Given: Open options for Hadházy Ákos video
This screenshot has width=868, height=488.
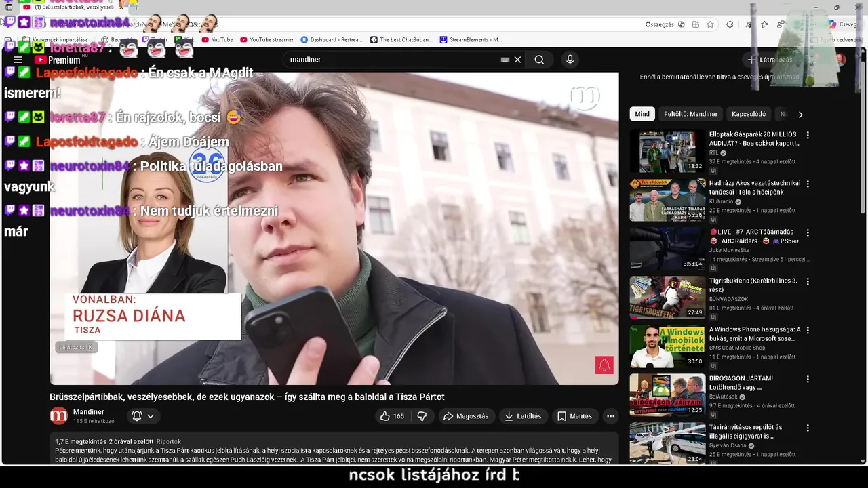Looking at the screenshot, I should tap(807, 184).
